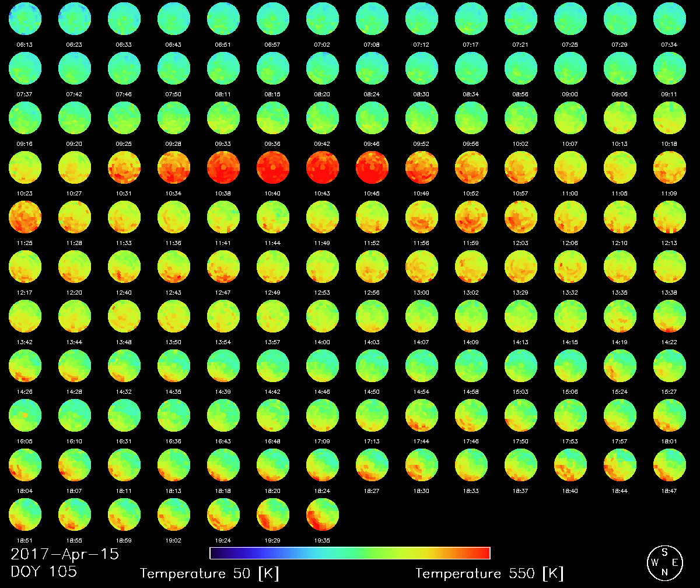Image resolution: width=700 pixels, height=588 pixels.
Task: Click the disc labeled 13:38
Action: pyautogui.click(x=670, y=267)
